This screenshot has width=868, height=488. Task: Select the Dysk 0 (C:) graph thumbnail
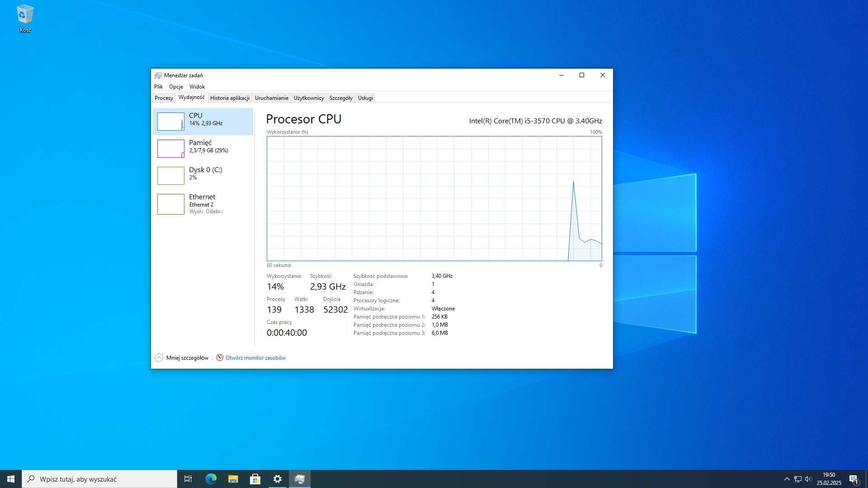(x=170, y=176)
